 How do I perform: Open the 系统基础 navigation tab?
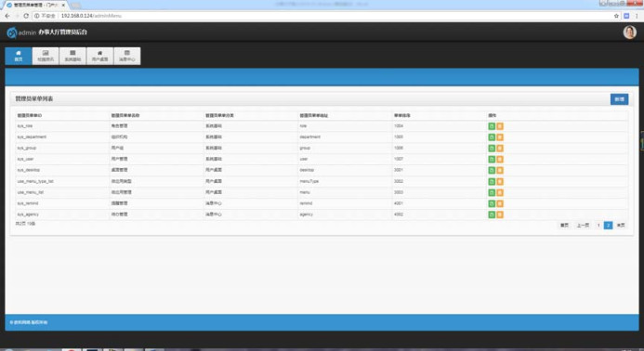72,56
